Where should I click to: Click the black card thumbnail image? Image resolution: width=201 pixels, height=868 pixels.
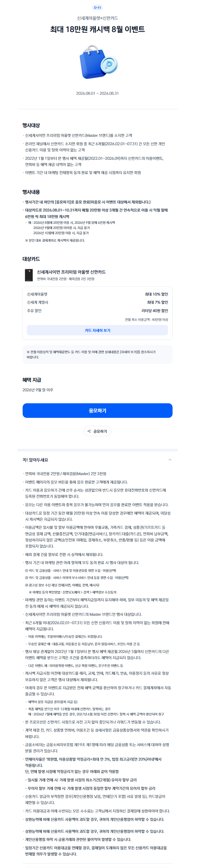pos(29,275)
